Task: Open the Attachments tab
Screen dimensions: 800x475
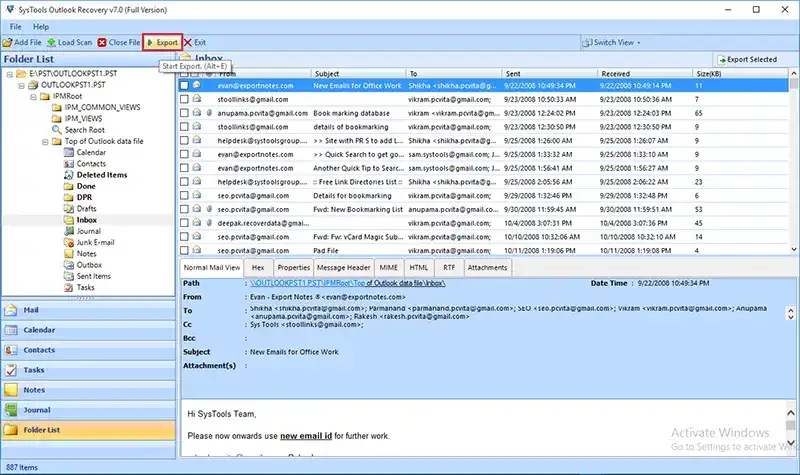Action: click(x=487, y=267)
